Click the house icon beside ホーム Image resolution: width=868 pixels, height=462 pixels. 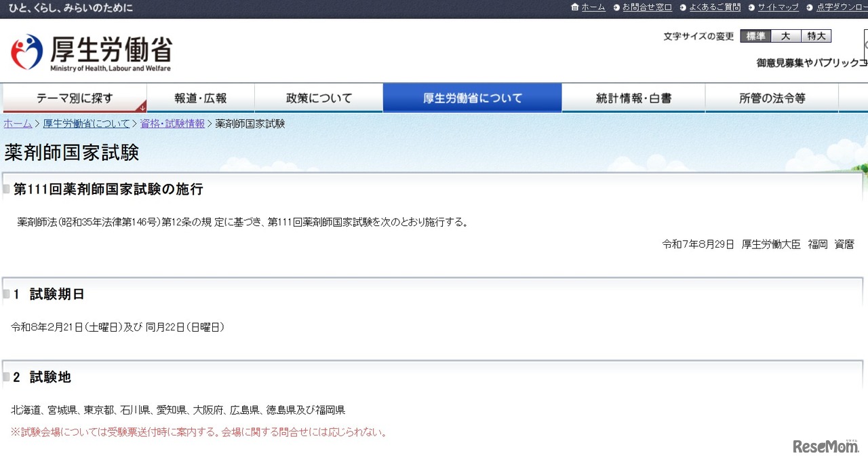pyautogui.click(x=576, y=7)
